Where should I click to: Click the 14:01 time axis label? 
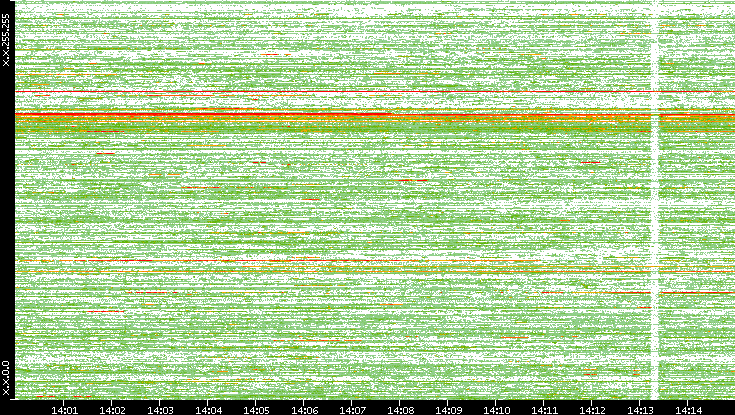click(64, 410)
